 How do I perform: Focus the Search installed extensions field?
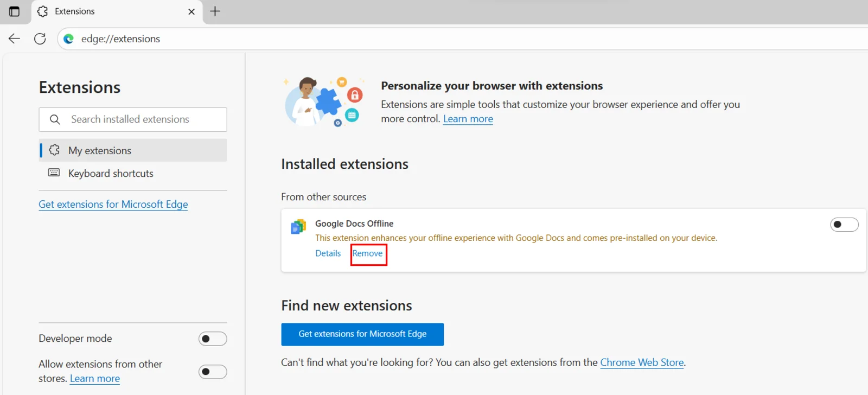133,119
